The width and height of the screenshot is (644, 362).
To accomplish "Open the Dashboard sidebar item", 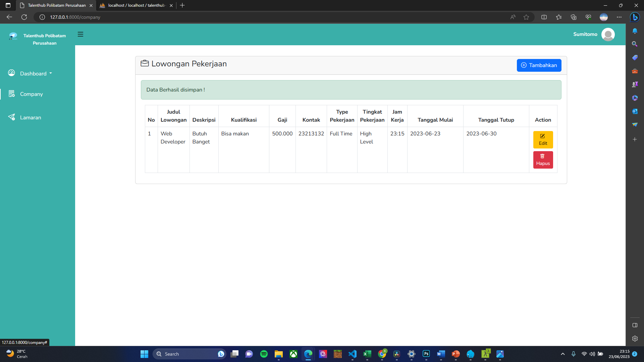I will pos(33,73).
